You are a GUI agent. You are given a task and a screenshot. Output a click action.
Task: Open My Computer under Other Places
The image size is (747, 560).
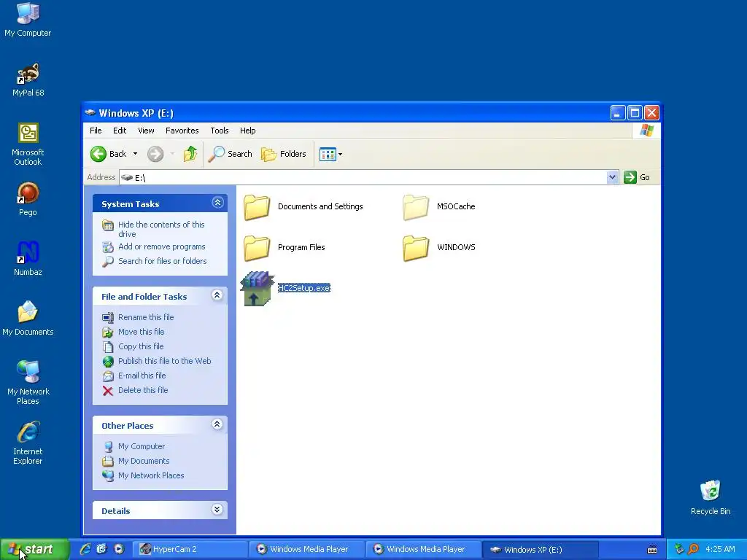[142, 446]
